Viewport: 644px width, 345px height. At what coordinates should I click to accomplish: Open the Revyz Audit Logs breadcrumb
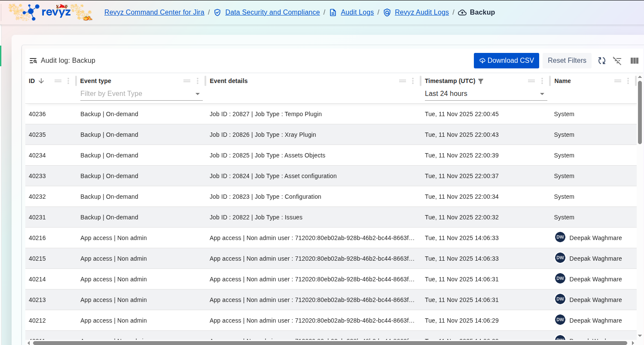421,12
